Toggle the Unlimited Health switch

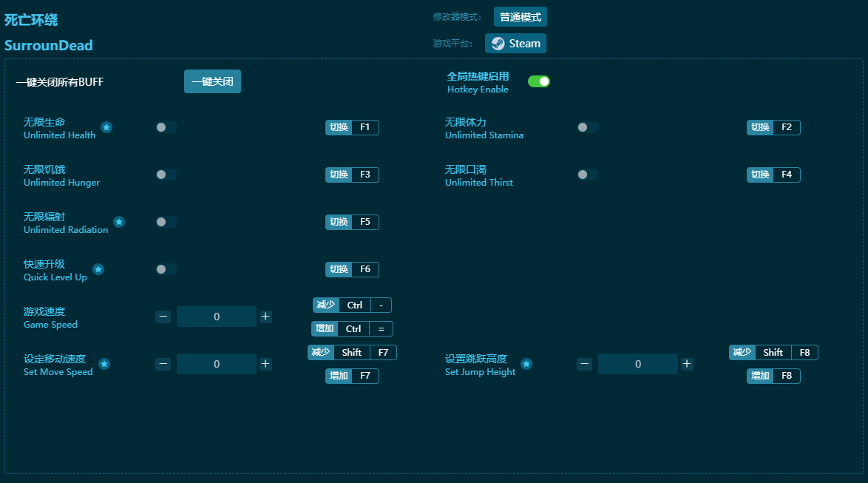click(x=166, y=127)
